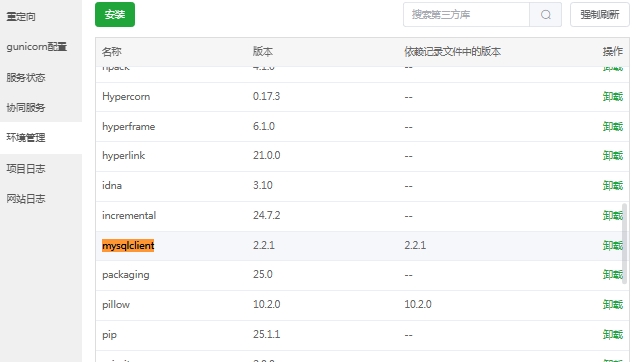Open the 项目日志 tab
This screenshot has width=639, height=362.
(26, 168)
